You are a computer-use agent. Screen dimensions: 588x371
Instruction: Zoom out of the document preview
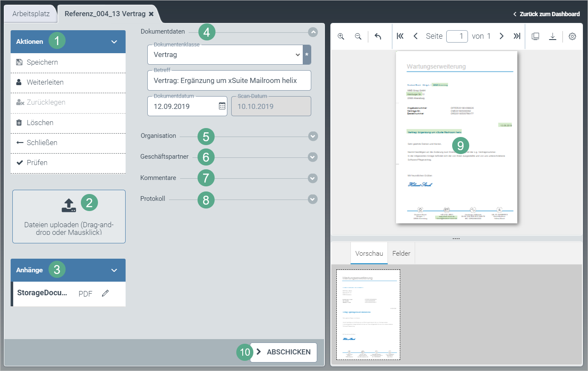[358, 37]
